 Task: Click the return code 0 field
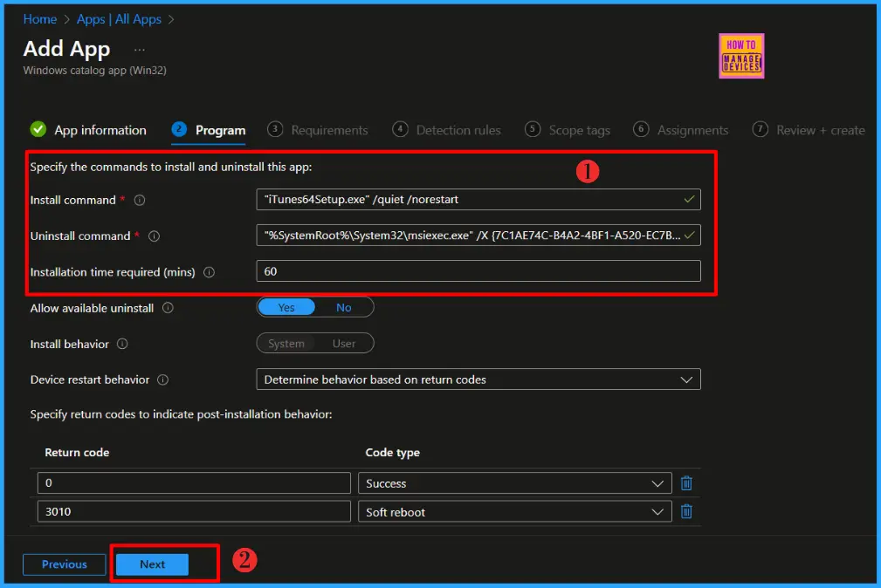[194, 483]
